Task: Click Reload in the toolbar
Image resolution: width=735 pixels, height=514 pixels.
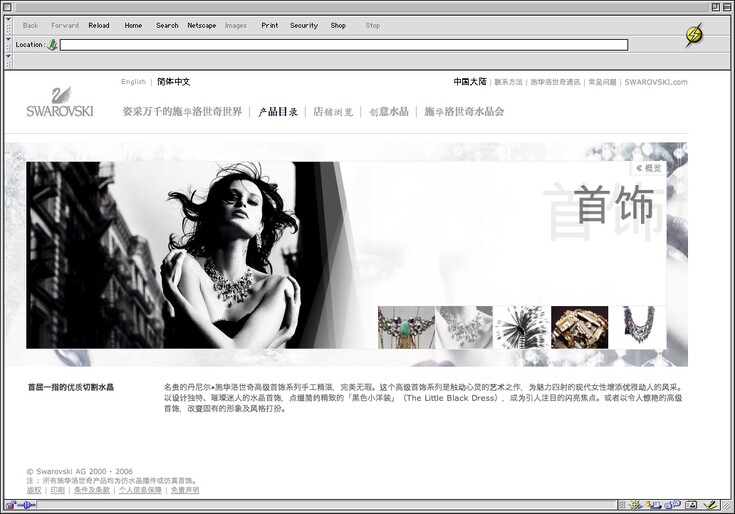Action: coord(99,25)
